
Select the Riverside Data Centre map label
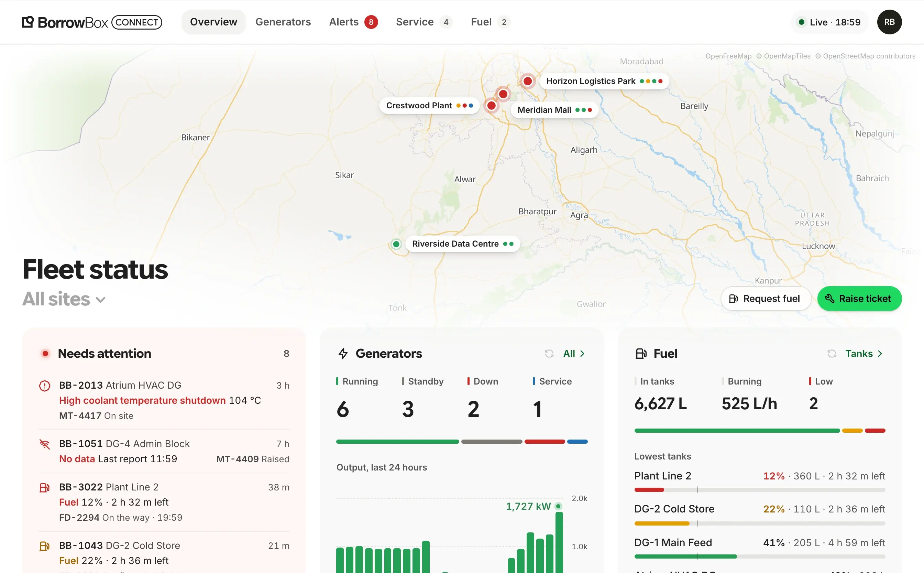pos(462,244)
